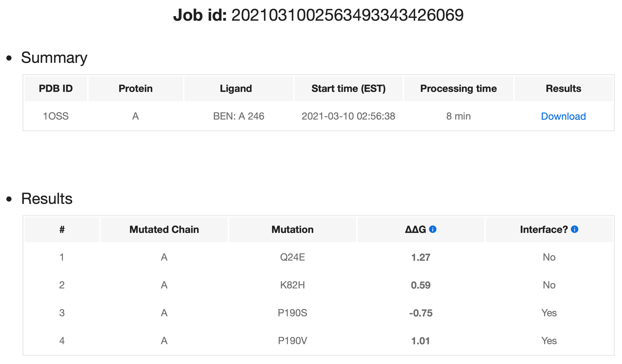Click the Processing time header
The image size is (622, 364).
tap(458, 89)
